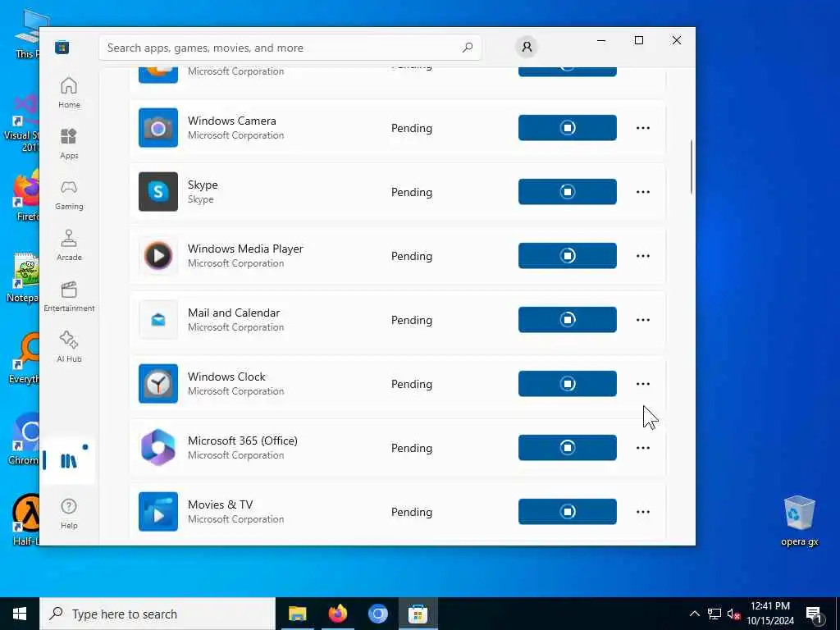Open the Library in sidebar
The height and width of the screenshot is (630, 840).
click(69, 460)
